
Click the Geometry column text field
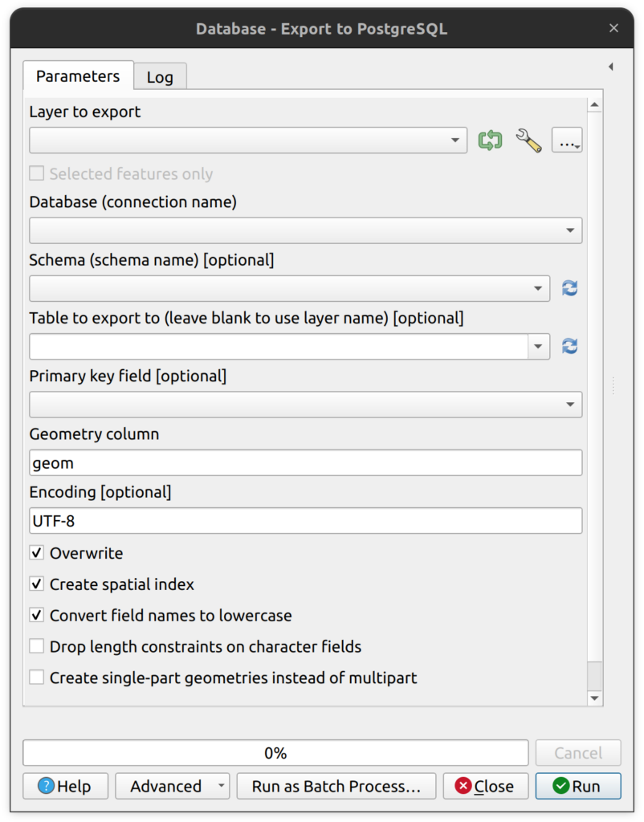point(305,463)
